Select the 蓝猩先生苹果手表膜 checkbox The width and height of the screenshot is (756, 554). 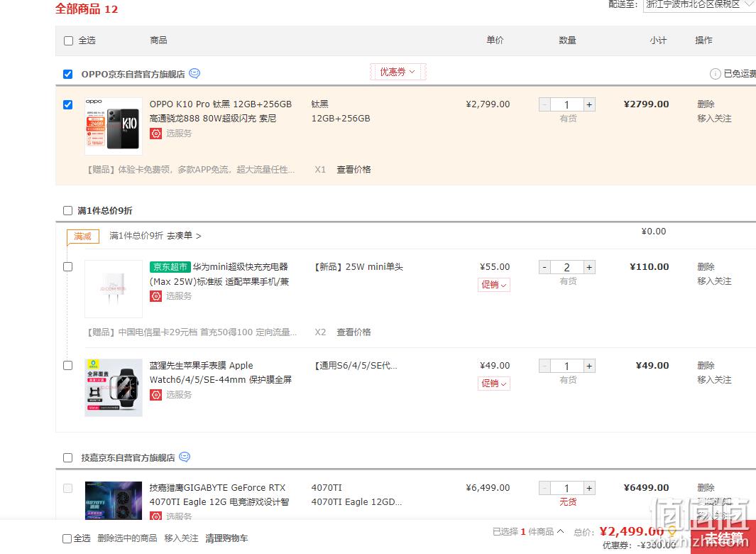click(68, 366)
